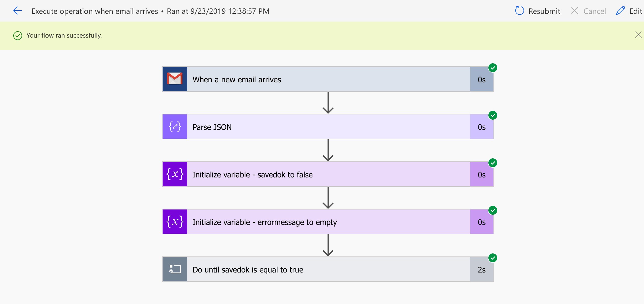Viewport: 644px width, 304px height.
Task: Click the errormessage variable step icon
Action: pyautogui.click(x=175, y=222)
